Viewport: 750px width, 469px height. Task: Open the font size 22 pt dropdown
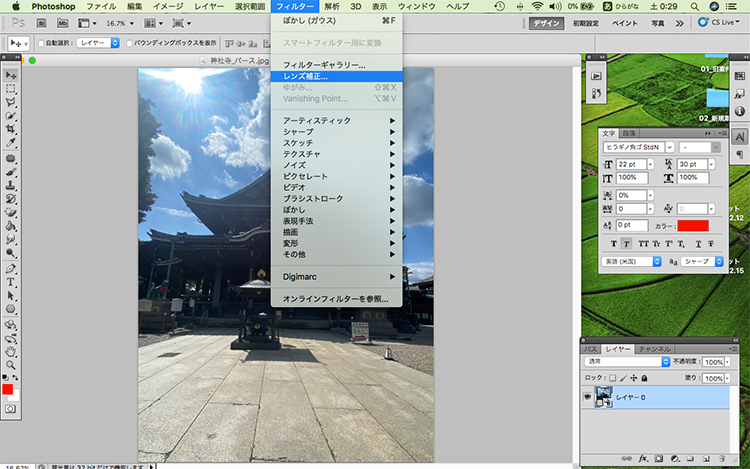coord(650,164)
